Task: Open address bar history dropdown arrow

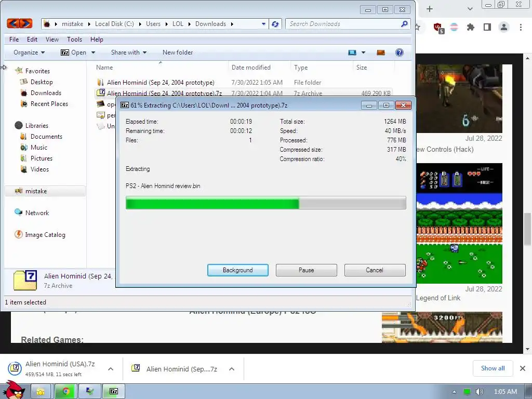Action: click(263, 24)
